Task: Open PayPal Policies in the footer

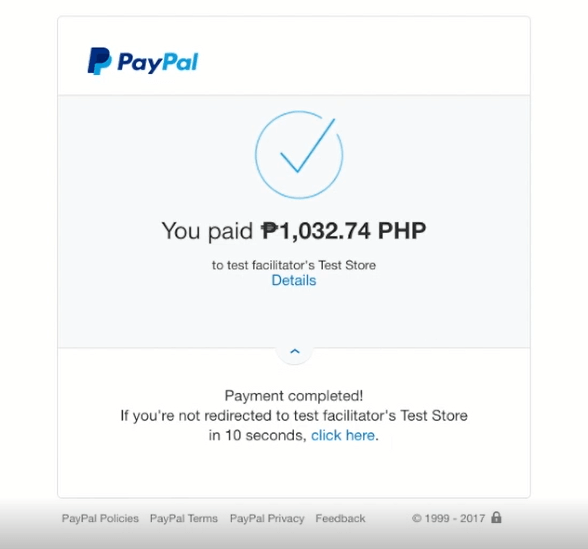Action: click(100, 518)
